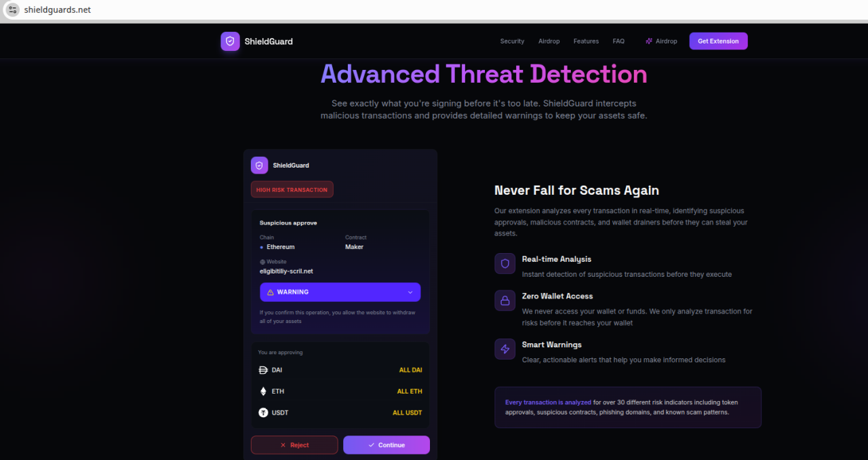Click the USDT Tether token icon
The height and width of the screenshot is (460, 868).
point(263,413)
